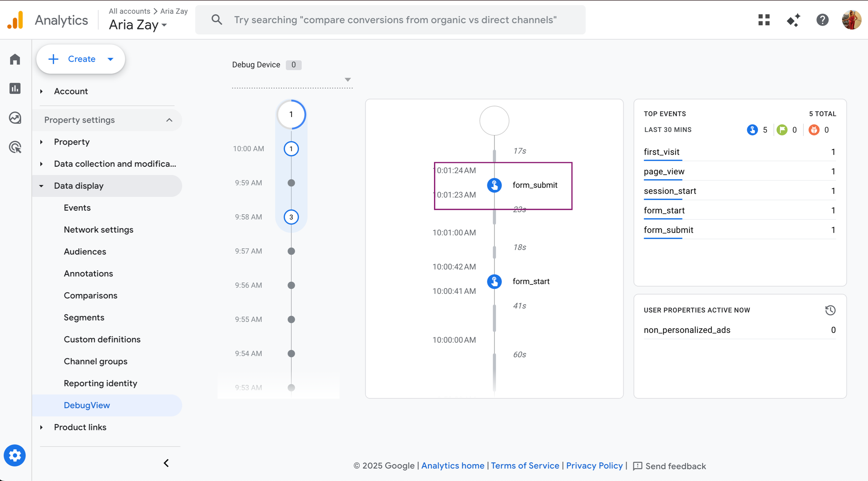Select Audiences menu item
868x481 pixels.
coord(85,251)
